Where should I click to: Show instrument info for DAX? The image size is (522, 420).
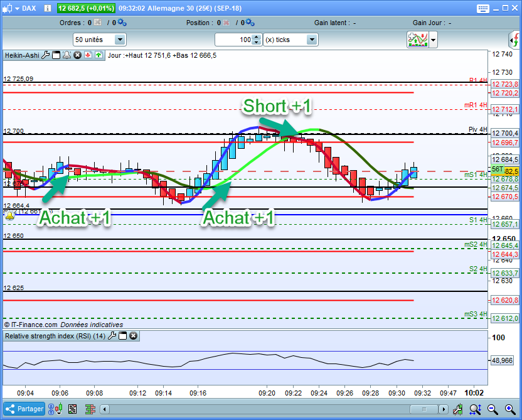pos(48,8)
